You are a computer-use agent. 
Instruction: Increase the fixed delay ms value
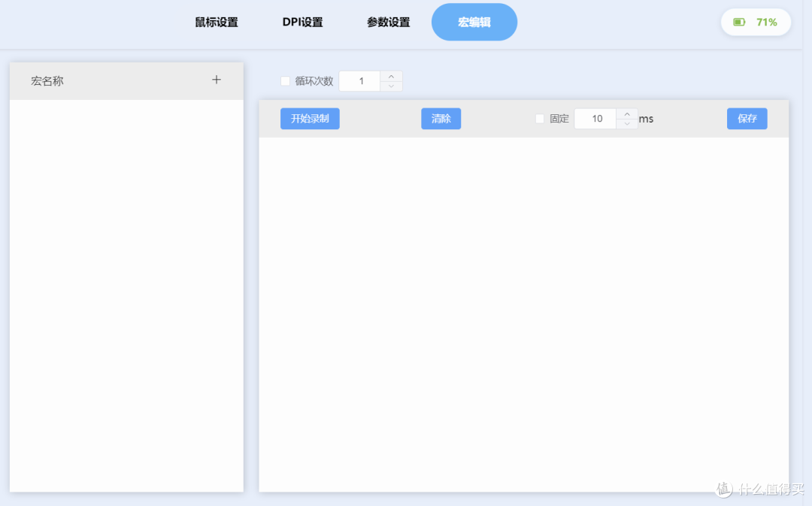[627, 114]
